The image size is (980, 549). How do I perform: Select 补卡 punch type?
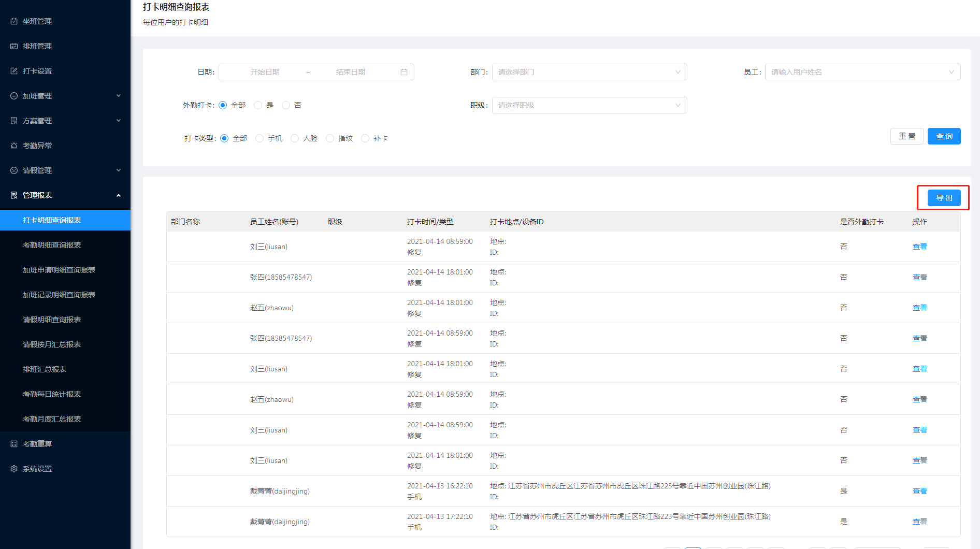tap(365, 138)
